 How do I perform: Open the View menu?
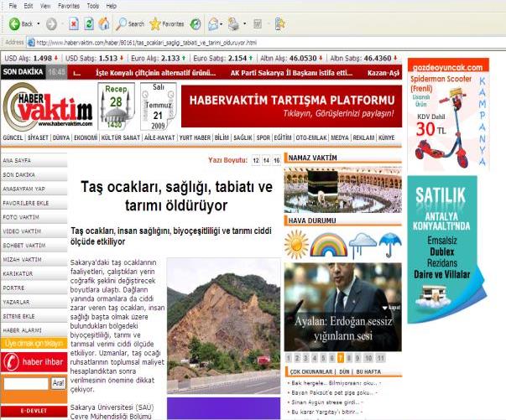[x=45, y=6]
